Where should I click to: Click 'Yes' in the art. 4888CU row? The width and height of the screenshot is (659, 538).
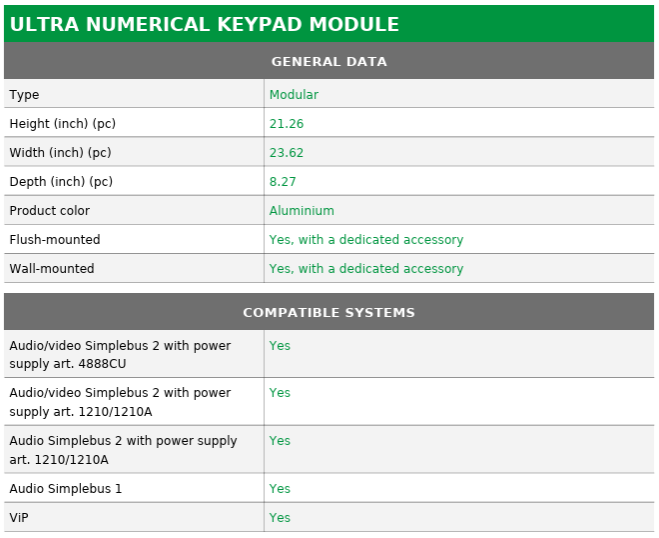pyautogui.click(x=280, y=345)
